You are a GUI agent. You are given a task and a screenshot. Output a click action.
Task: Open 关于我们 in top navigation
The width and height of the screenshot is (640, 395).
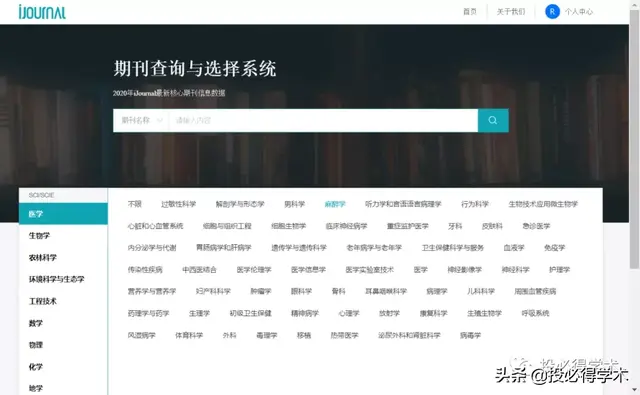click(511, 11)
